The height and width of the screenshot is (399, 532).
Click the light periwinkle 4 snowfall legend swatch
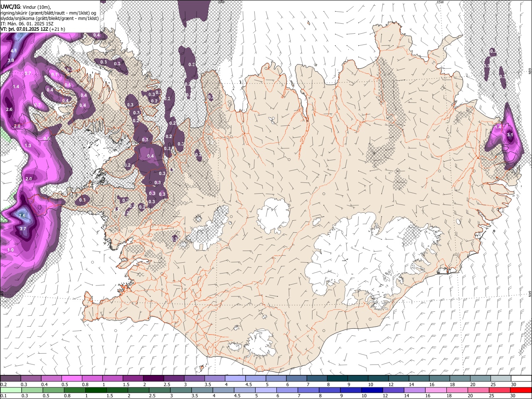coord(235,379)
